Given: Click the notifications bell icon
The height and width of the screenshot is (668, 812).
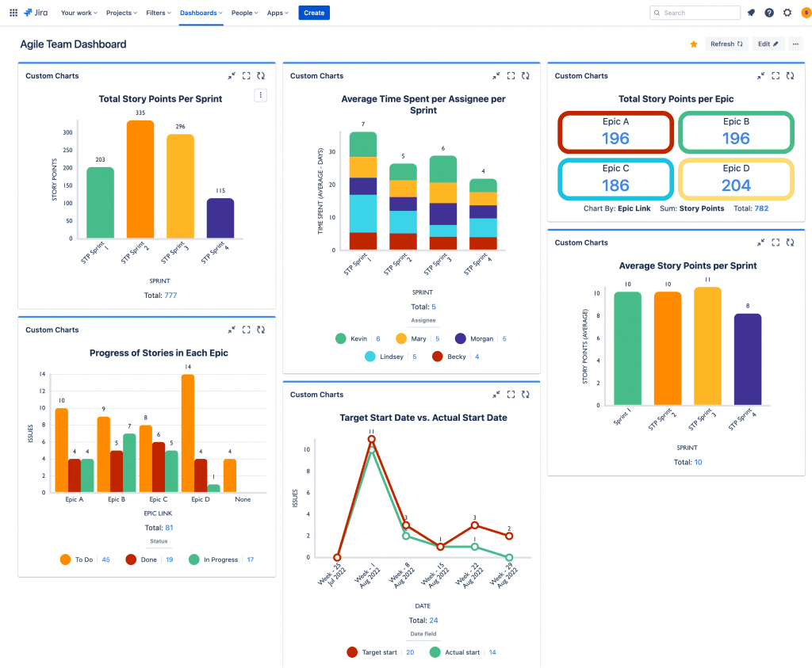Looking at the screenshot, I should pos(751,13).
